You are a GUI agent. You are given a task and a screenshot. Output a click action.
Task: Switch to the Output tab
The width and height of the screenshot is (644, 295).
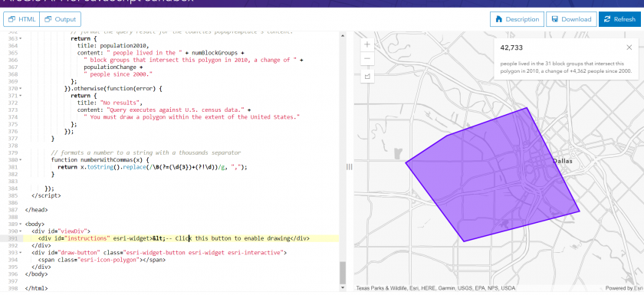tap(61, 19)
